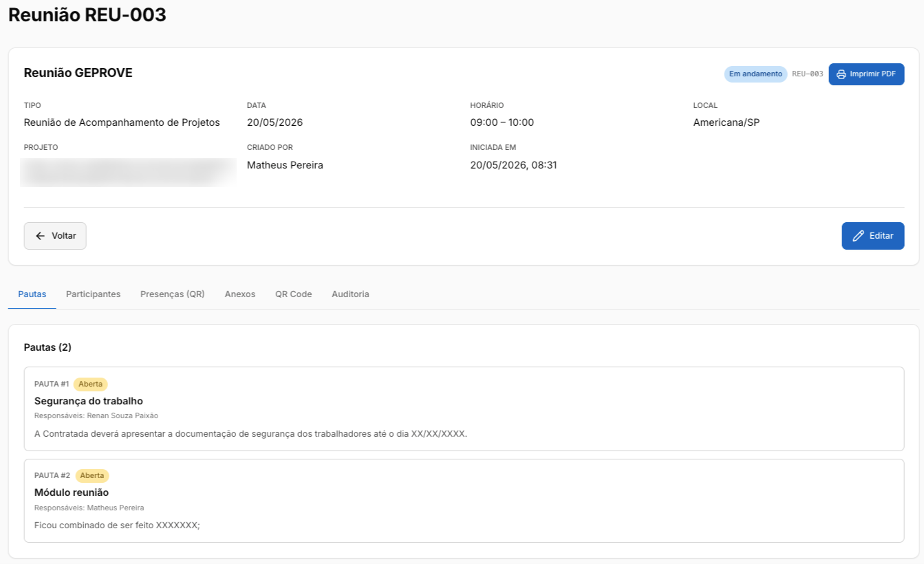Click the pencil icon in the Editar button

[858, 236]
